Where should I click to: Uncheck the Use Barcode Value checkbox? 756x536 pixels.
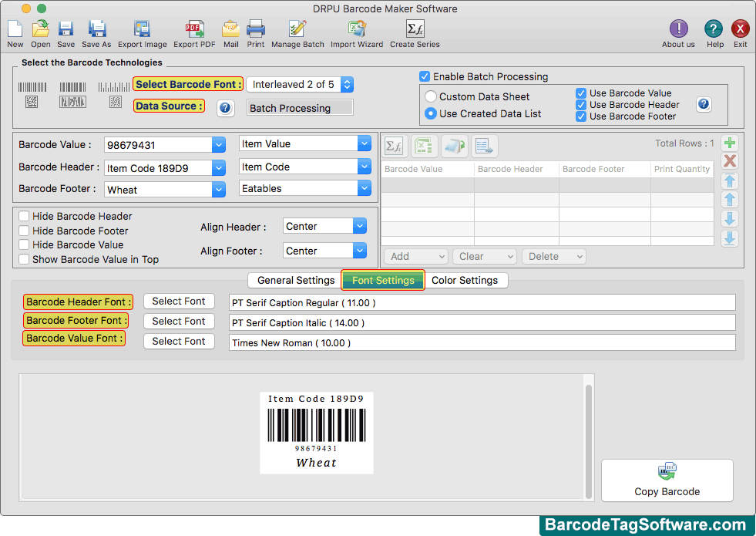581,93
